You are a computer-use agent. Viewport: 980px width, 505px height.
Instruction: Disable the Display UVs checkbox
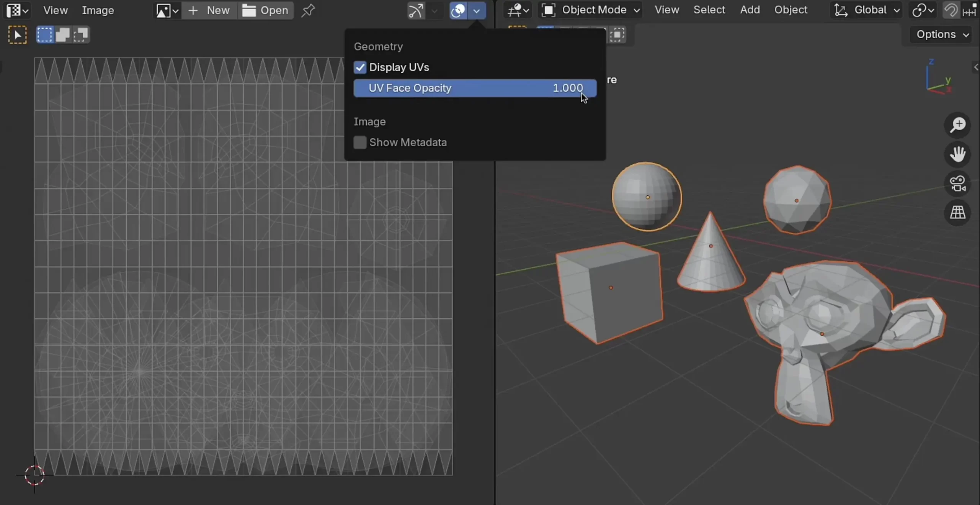(x=359, y=67)
